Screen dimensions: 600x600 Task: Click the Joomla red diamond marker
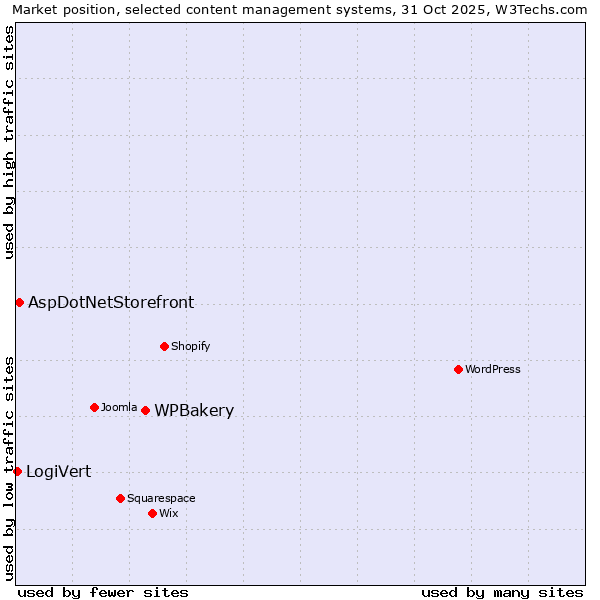point(94,407)
